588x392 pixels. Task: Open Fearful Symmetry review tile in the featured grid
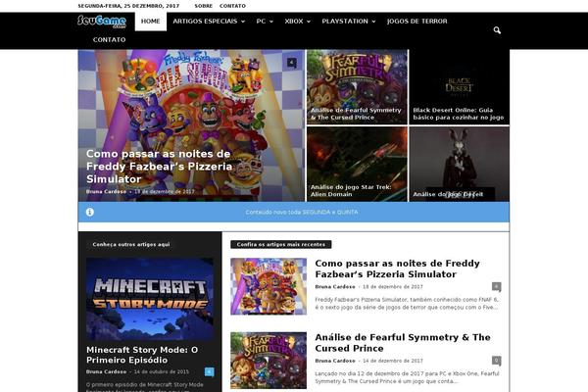(x=357, y=87)
